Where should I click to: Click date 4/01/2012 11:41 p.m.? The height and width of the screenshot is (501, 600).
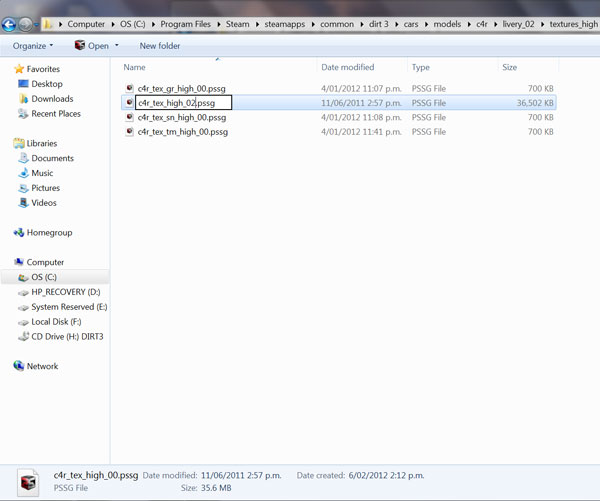(361, 132)
